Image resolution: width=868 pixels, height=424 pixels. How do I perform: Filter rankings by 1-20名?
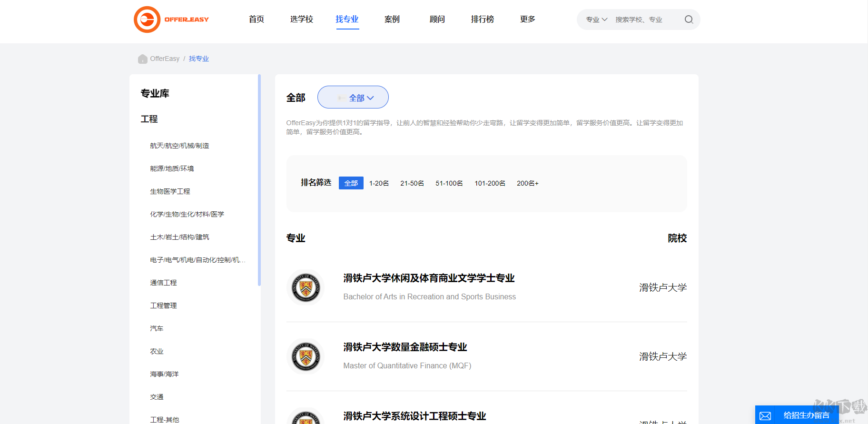coord(379,183)
